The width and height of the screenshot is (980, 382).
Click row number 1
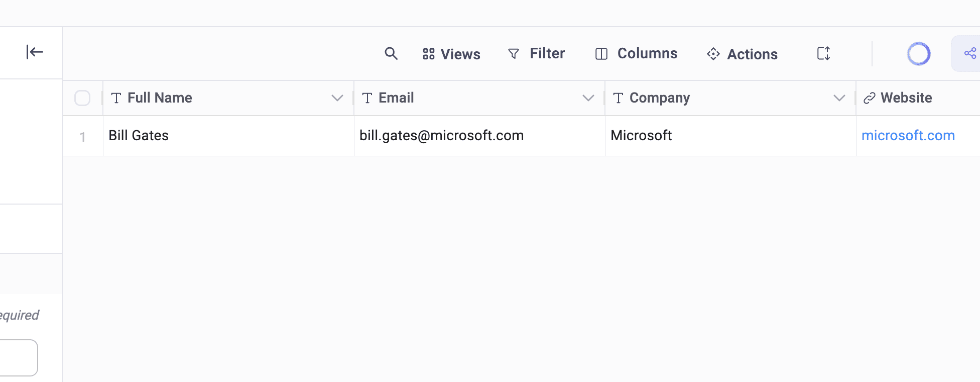[83, 137]
